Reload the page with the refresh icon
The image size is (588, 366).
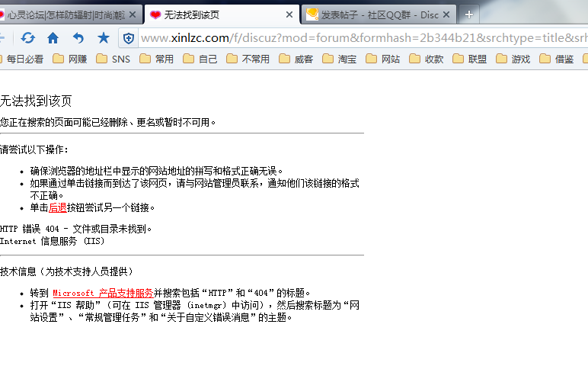point(27,38)
